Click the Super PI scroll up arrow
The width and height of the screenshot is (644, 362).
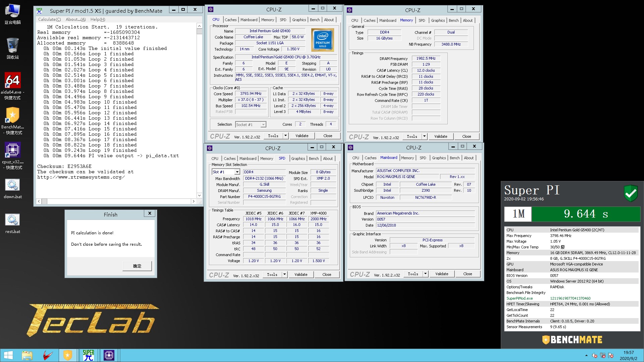199,26
